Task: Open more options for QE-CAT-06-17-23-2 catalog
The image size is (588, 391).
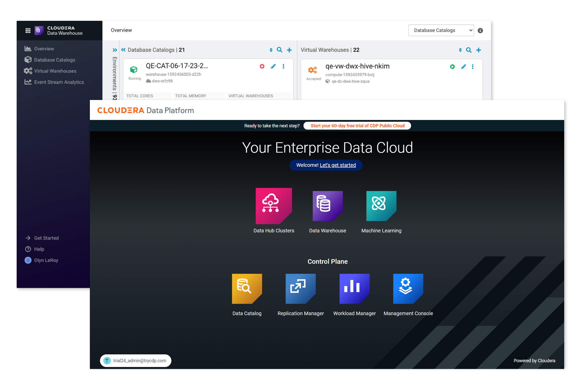Action: 284,66
